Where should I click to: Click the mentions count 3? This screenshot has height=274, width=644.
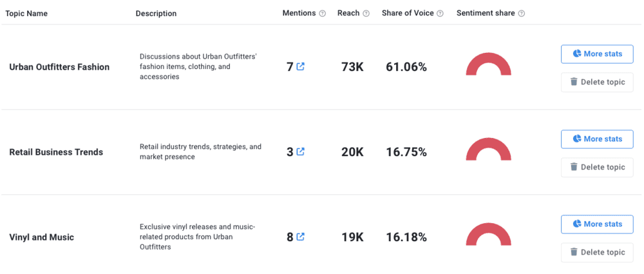point(290,152)
